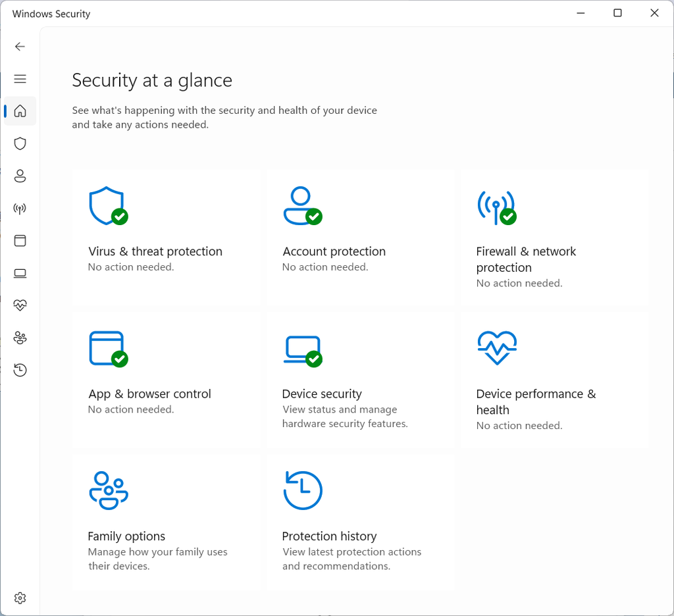Open Device security tile title
The height and width of the screenshot is (616, 674).
[322, 394]
